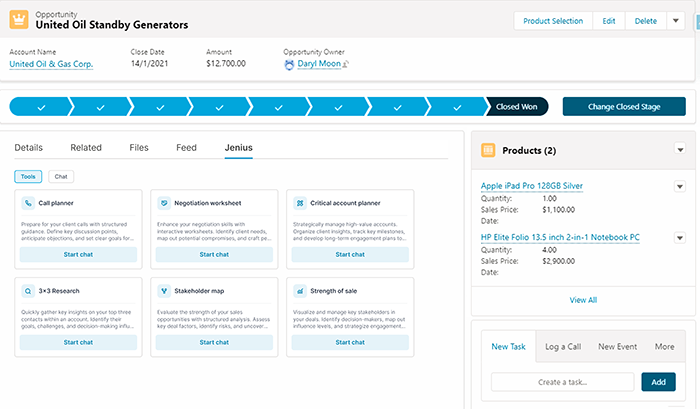Click the Delete button
Image resolution: width=700 pixels, height=409 pixels.
coord(646,21)
